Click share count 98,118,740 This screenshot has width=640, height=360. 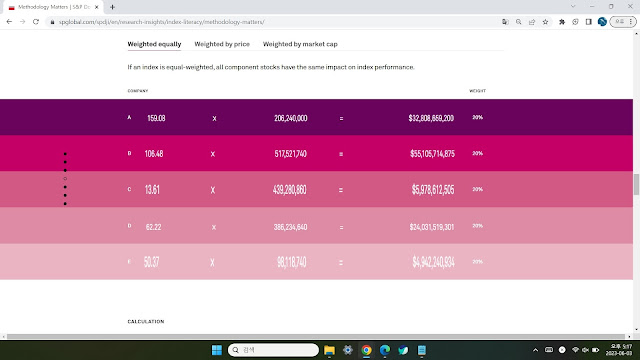[x=292, y=262]
